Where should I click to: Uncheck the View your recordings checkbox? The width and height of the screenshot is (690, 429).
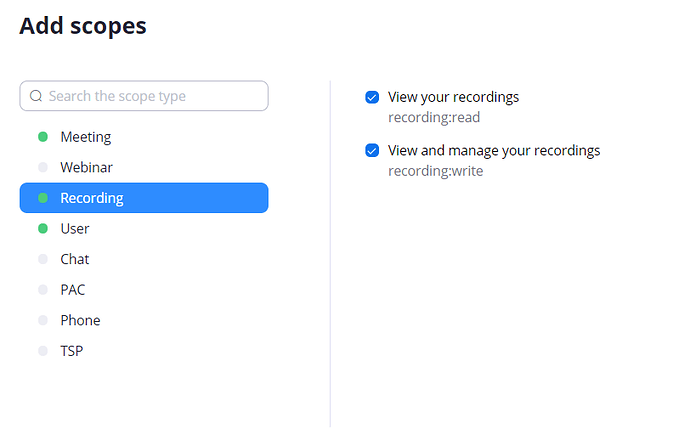click(x=372, y=97)
